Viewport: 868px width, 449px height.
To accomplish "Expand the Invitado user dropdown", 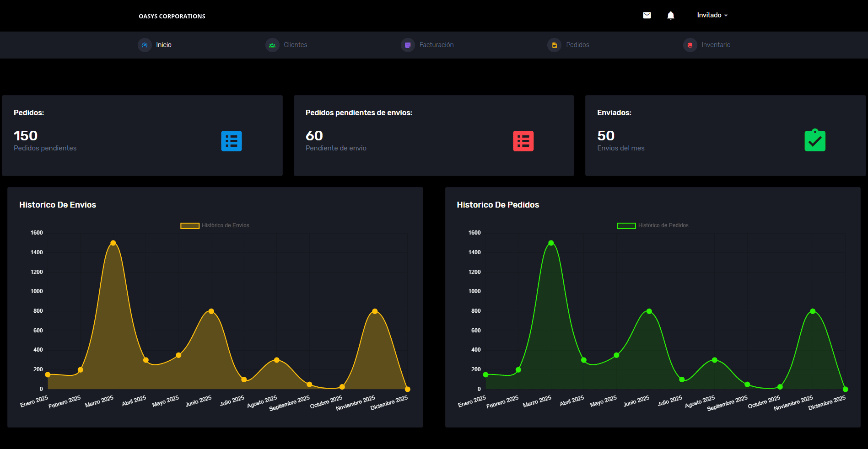I will click(712, 16).
